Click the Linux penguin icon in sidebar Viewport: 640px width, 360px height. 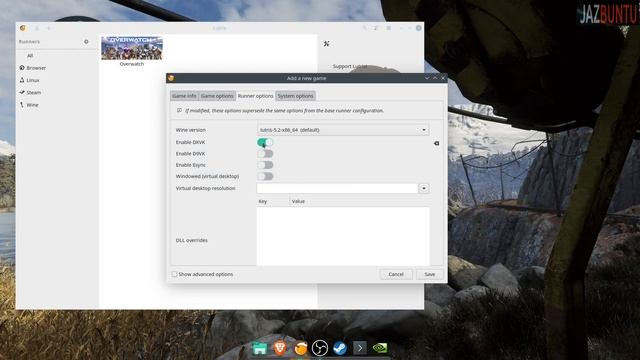pos(22,80)
